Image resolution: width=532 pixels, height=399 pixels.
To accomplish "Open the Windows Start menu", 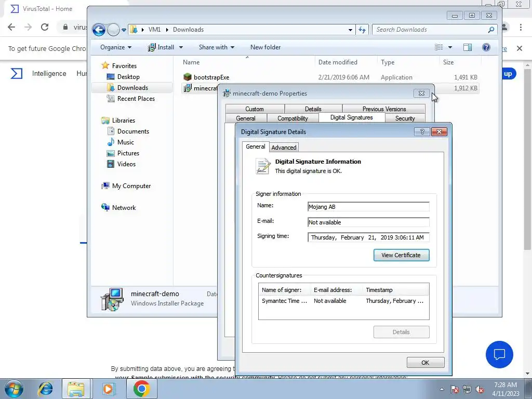I will [14, 389].
